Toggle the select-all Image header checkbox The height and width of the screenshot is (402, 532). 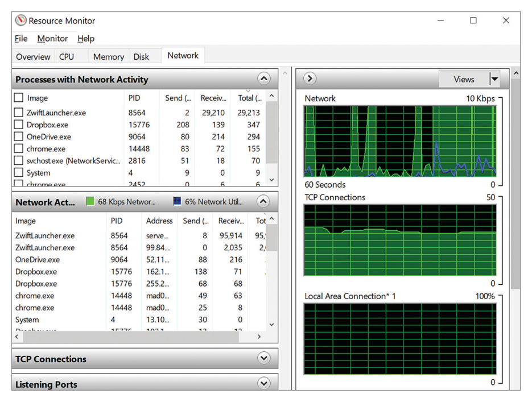(19, 98)
